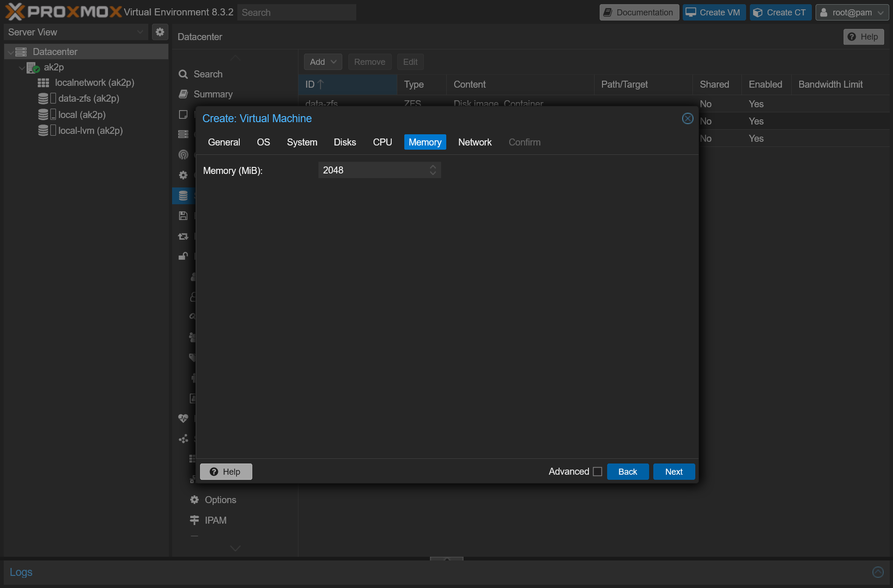Screen dimensions: 893x588
Task: Switch to the CPU tab
Action: pyautogui.click(x=382, y=142)
